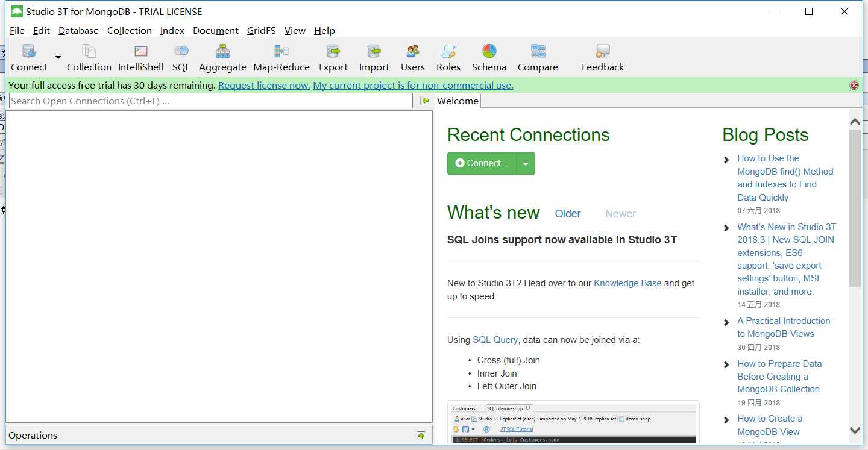Expand the MongoDB Views intro post chevron
This screenshot has width=868, height=450.
[726, 322]
